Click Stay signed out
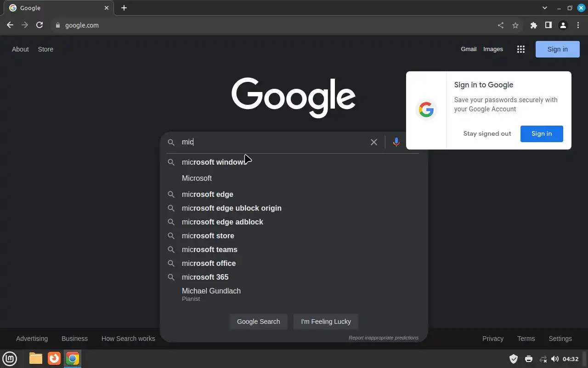This screenshot has width=588, height=368. tap(487, 133)
